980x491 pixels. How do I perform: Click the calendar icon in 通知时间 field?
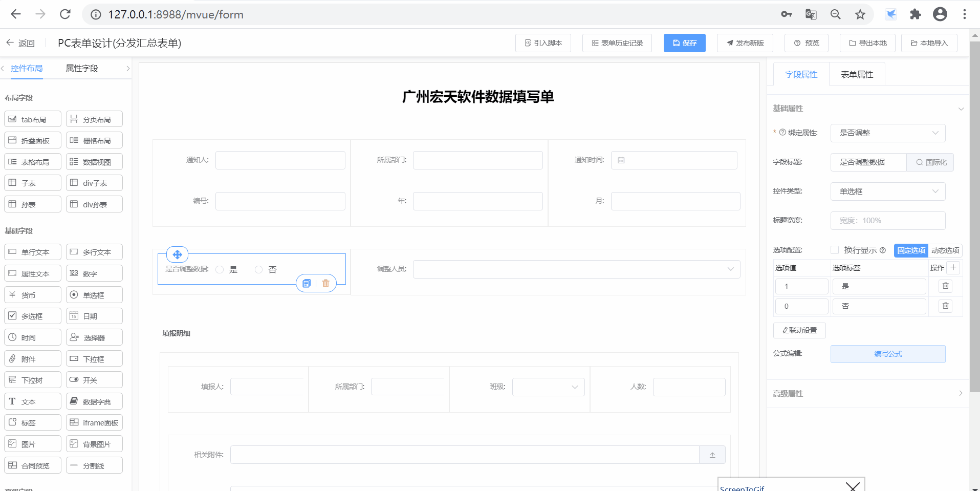[621, 160]
